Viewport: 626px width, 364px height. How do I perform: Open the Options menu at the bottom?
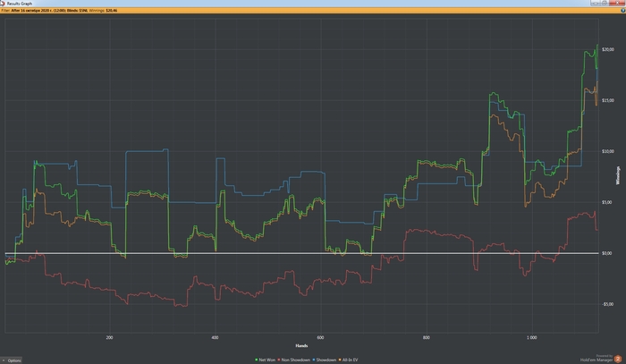click(11, 360)
